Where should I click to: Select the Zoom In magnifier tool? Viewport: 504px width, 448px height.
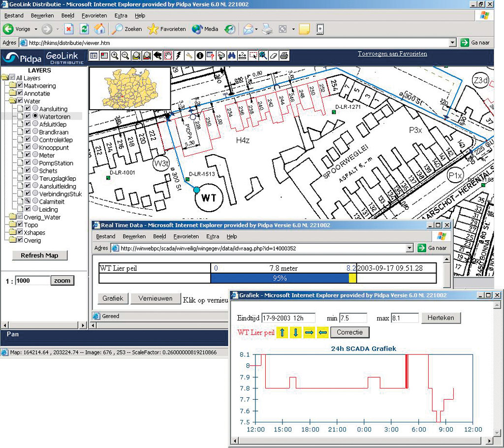115,56
